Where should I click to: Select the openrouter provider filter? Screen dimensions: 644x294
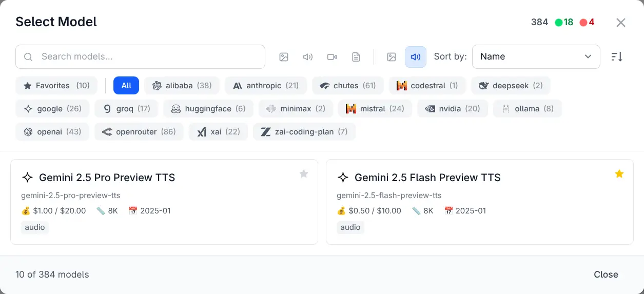tap(139, 132)
